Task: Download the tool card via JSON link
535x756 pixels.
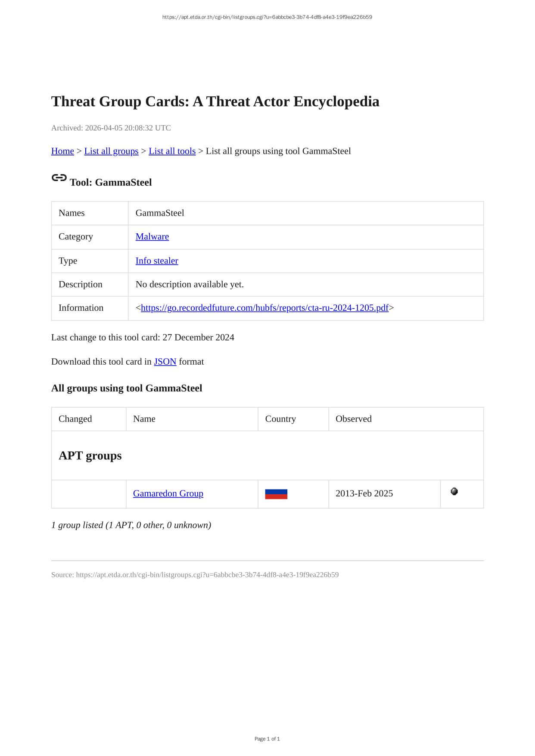Action: 165,362
